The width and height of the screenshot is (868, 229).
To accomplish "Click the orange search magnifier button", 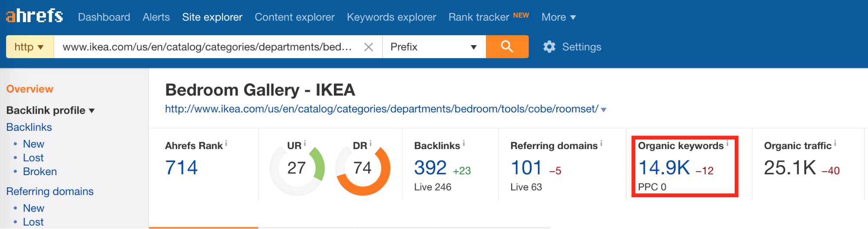I will 507,46.
